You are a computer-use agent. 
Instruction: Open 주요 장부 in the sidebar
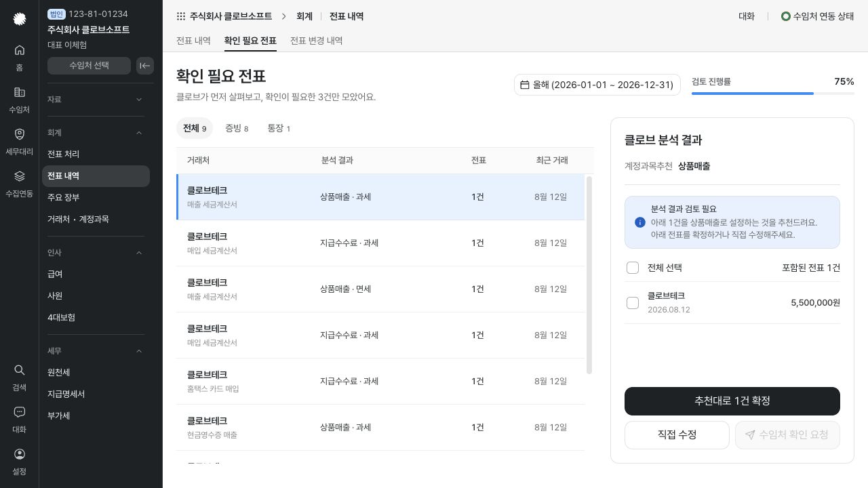[x=96, y=198]
